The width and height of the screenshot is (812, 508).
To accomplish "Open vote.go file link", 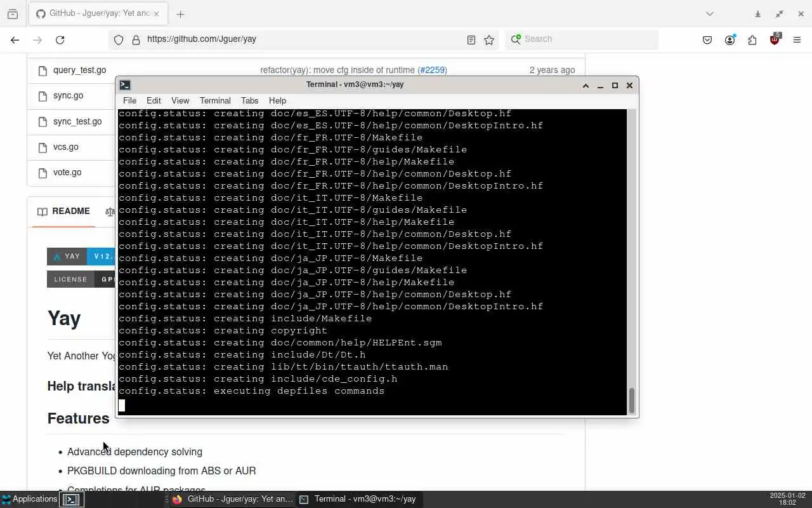I will [x=67, y=172].
